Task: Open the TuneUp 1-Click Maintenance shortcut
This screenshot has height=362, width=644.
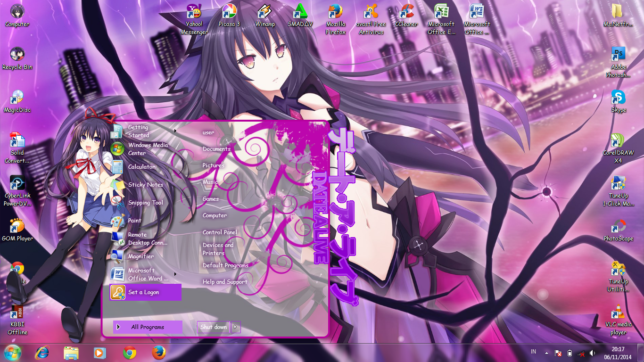Action: pyautogui.click(x=618, y=191)
